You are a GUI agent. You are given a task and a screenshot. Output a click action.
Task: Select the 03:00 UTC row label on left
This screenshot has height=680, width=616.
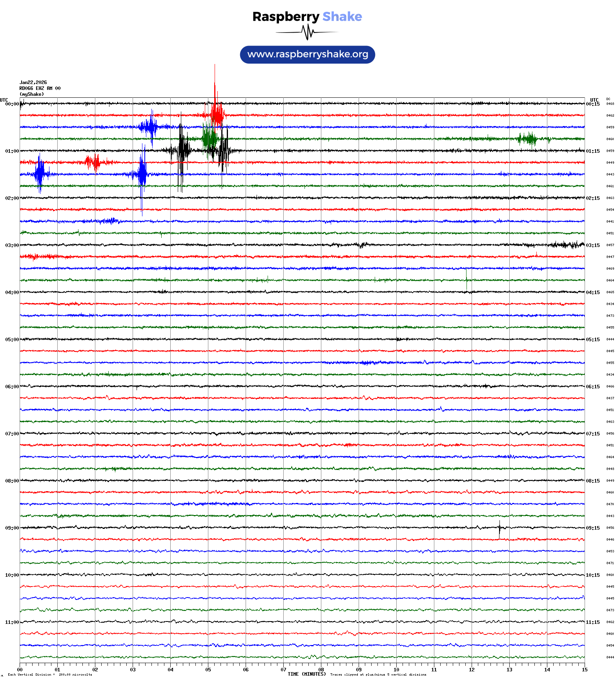coord(12,245)
